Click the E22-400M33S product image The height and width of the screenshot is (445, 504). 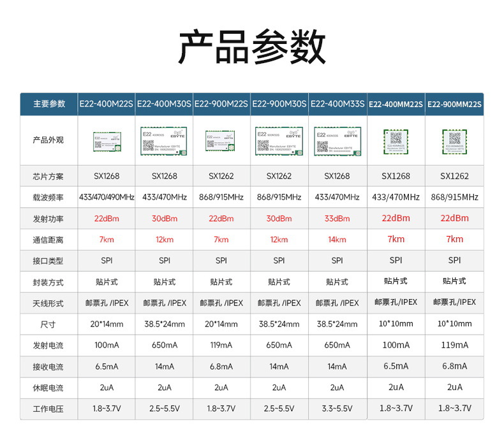[337, 142]
